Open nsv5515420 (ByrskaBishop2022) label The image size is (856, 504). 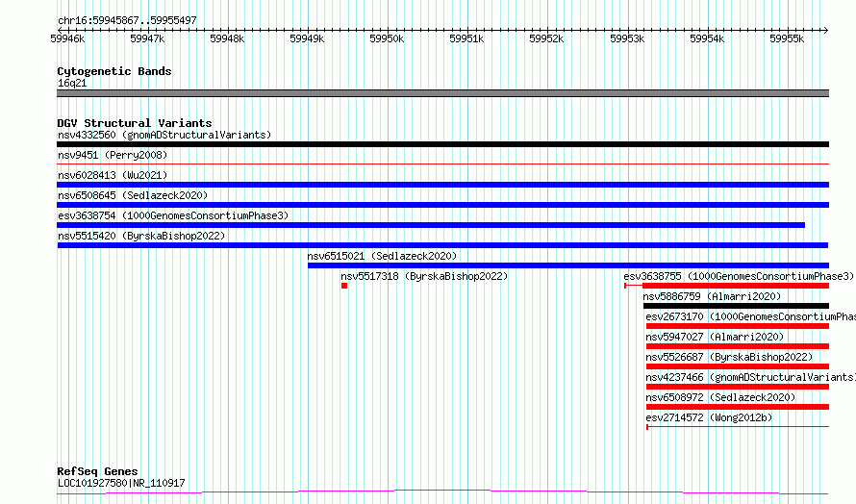(141, 236)
